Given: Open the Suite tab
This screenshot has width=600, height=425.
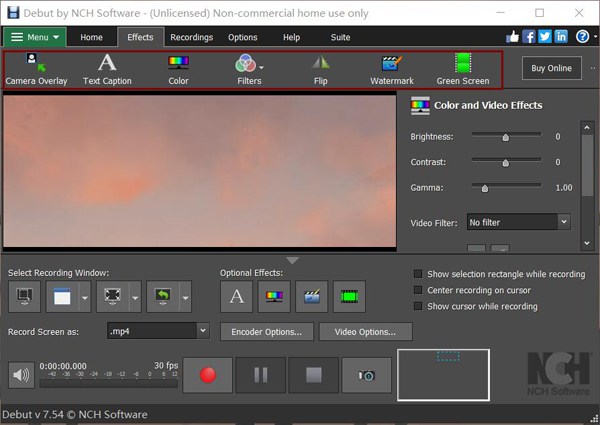Looking at the screenshot, I should [x=340, y=37].
